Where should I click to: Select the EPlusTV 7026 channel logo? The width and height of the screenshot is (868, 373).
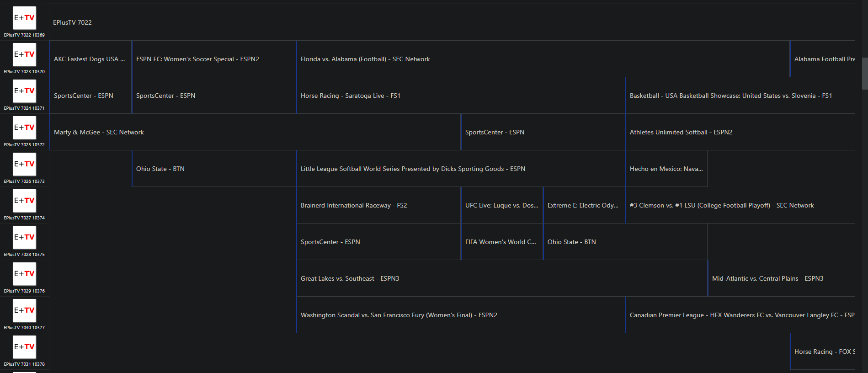(x=24, y=165)
